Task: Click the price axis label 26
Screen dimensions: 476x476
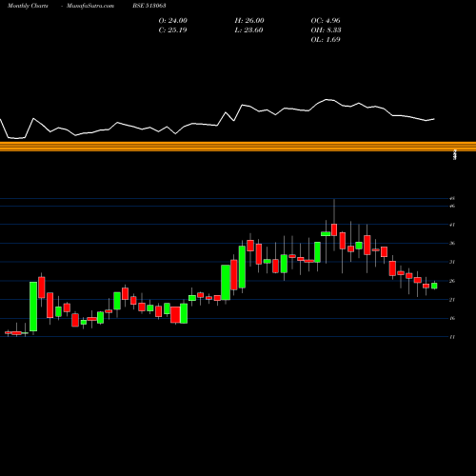Action: click(452, 281)
